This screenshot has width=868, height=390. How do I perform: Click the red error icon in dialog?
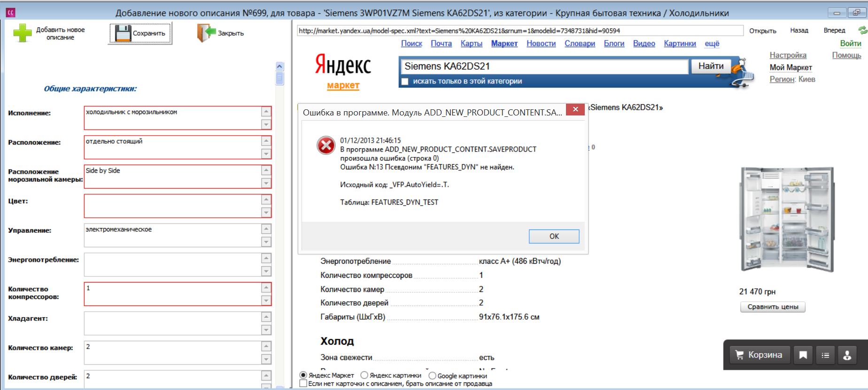point(326,145)
